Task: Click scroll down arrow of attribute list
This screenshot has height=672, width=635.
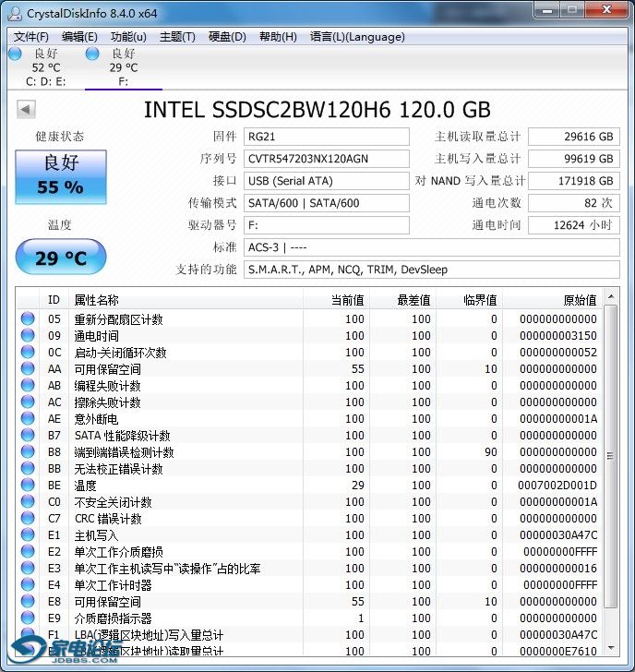Action: click(x=611, y=648)
